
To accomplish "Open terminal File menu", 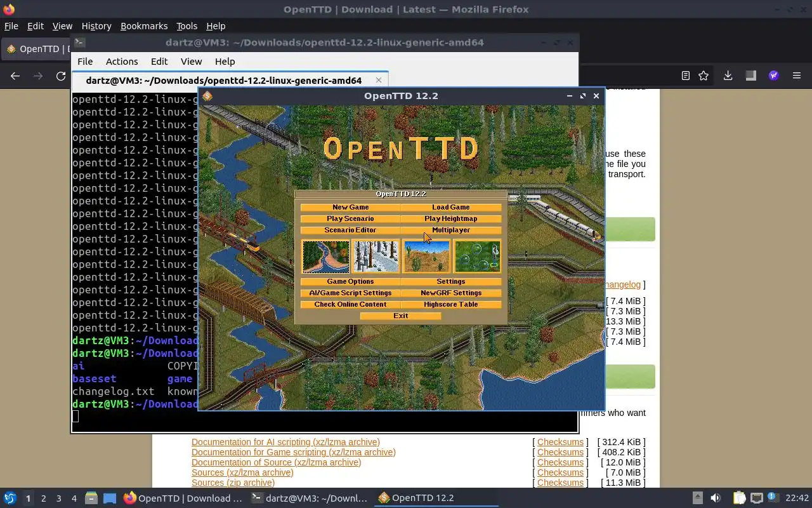I will pyautogui.click(x=85, y=62).
